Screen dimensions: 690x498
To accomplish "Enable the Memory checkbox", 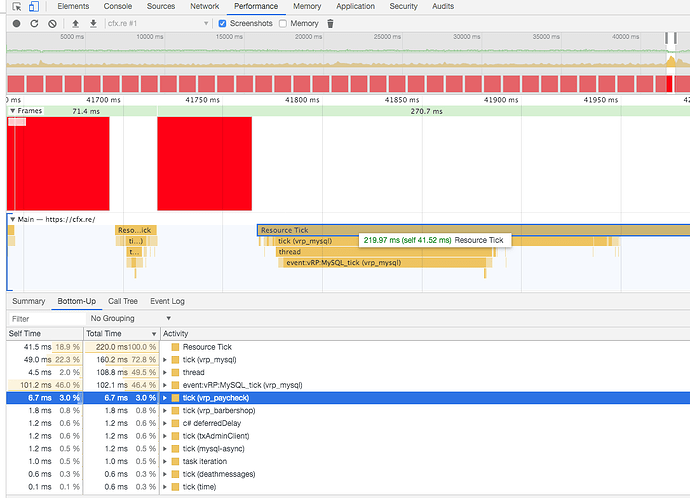I will pyautogui.click(x=283, y=23).
